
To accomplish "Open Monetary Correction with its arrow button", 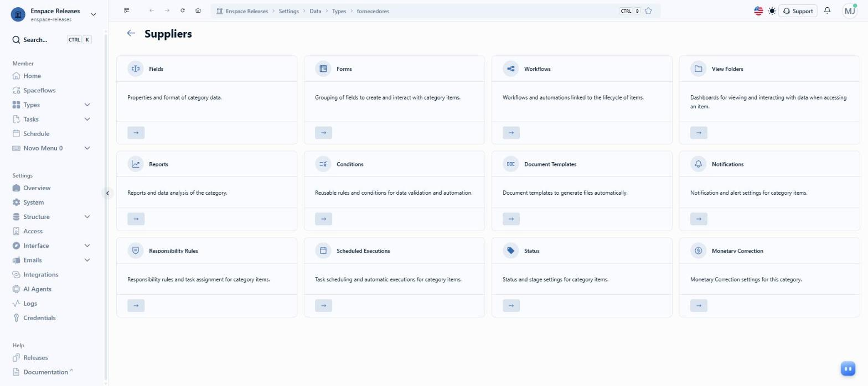I will (x=699, y=305).
